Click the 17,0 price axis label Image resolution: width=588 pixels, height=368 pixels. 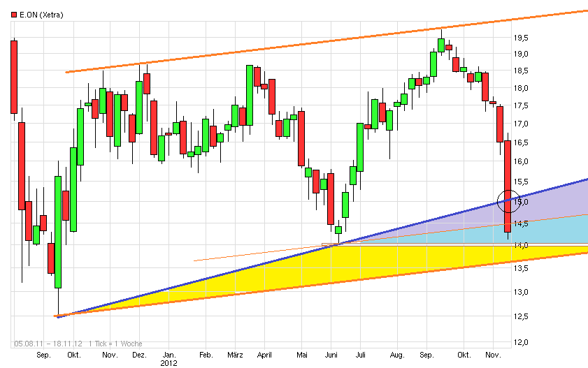521,124
